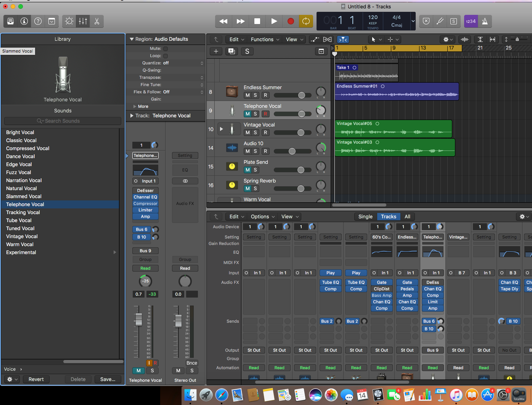This screenshot has width=532, height=405.
Task: Enable the metronome click
Action: tap(485, 21)
